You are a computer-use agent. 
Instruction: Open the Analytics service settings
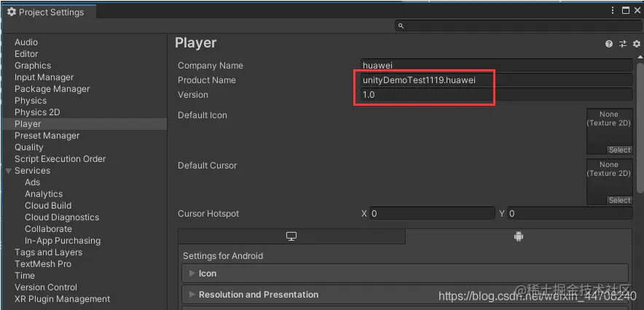44,194
